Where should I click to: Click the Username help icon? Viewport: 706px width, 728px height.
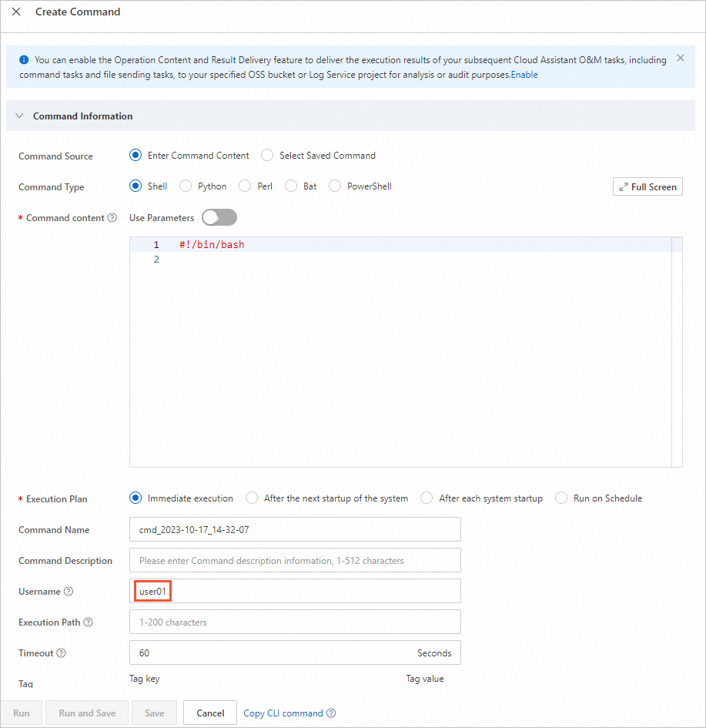click(x=69, y=591)
